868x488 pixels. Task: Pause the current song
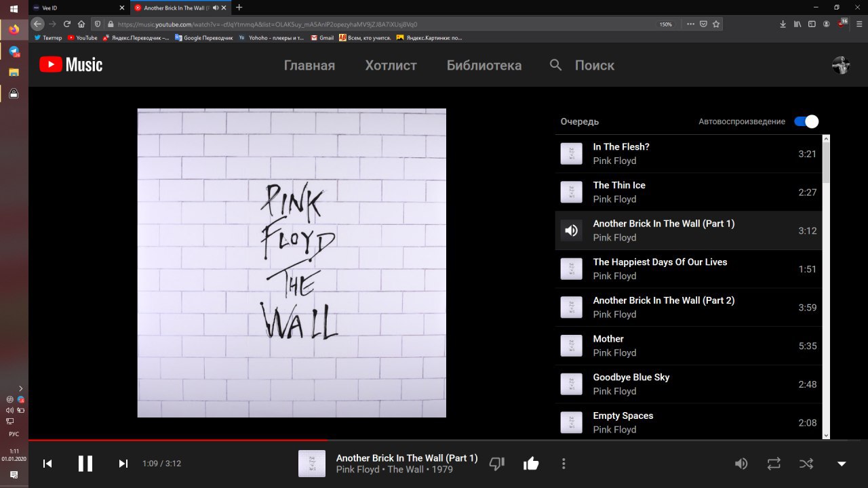coord(85,464)
